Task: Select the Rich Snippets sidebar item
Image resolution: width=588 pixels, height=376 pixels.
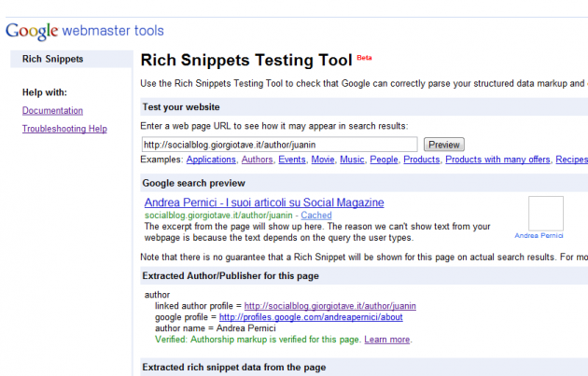Action: pos(71,59)
